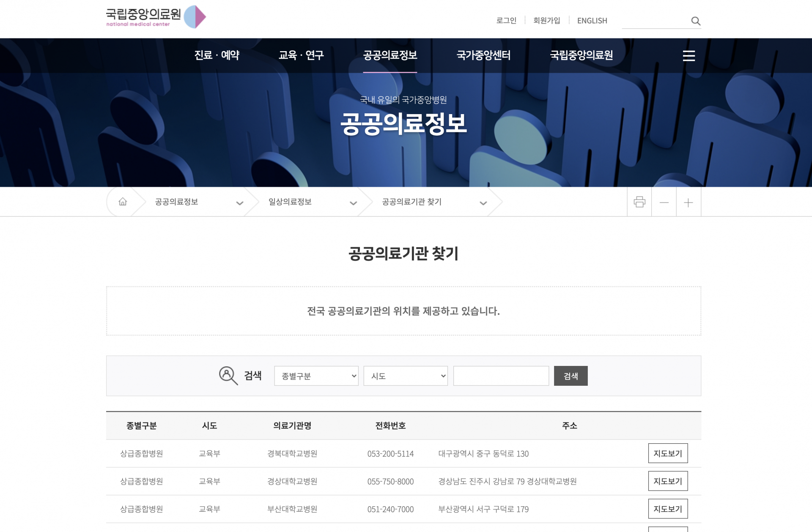Click the 주소 column header

tap(569, 426)
